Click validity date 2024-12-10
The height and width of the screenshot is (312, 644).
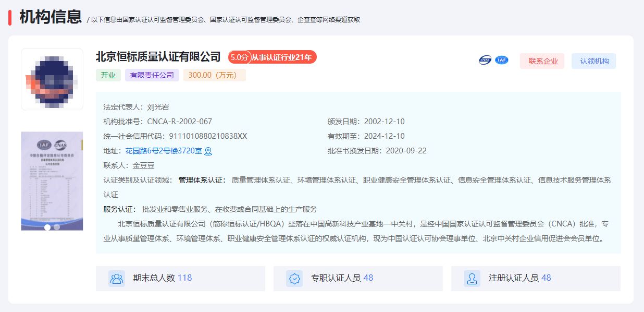click(x=385, y=136)
